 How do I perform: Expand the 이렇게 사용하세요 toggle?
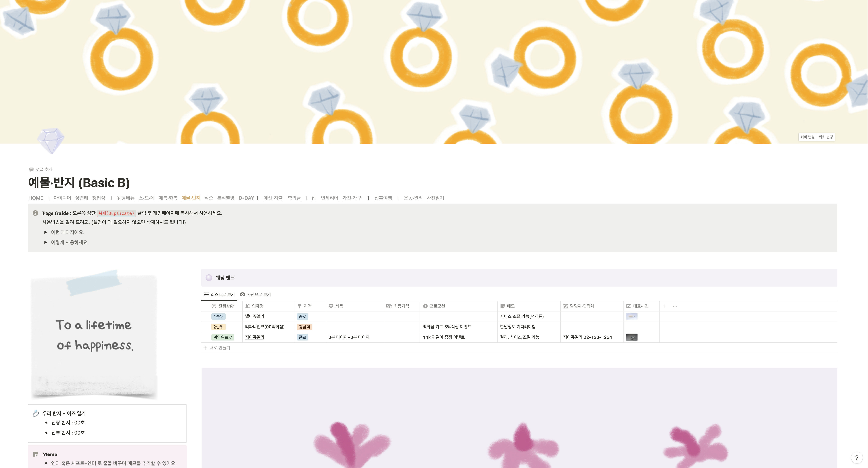[45, 242]
